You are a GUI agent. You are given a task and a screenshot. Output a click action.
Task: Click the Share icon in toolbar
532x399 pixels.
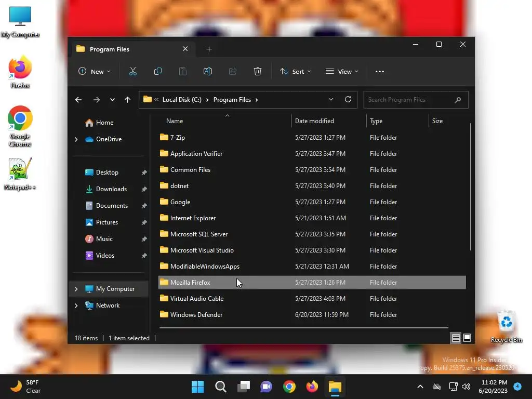(x=233, y=72)
